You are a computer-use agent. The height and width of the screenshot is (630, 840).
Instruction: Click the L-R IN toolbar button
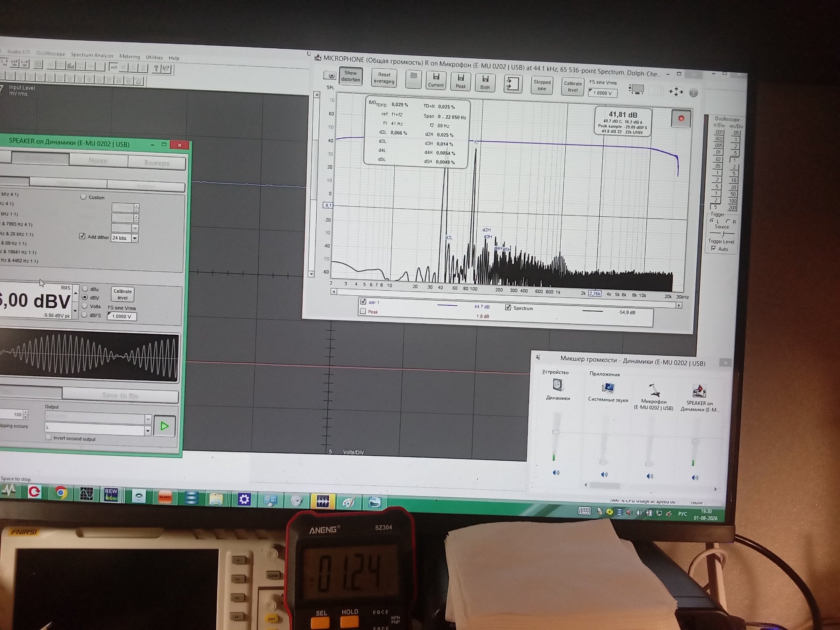pos(24,63)
